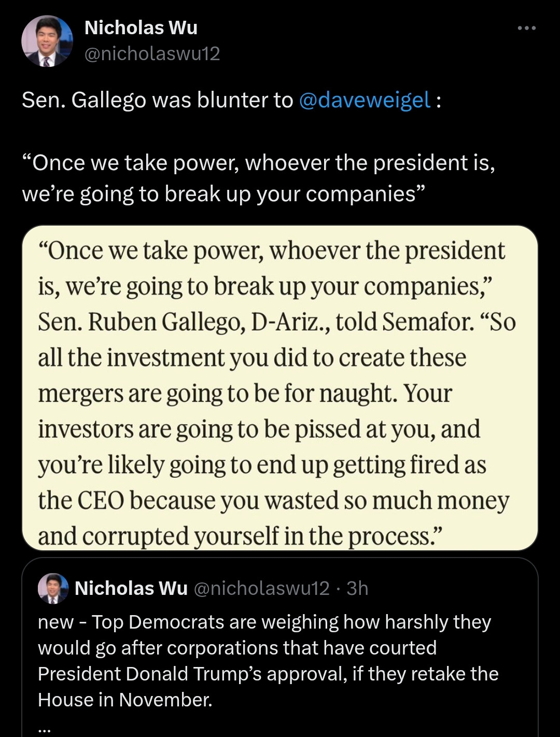Tap Nicholas Wu's large profile avatar
This screenshot has width=560, height=737.
tap(47, 41)
